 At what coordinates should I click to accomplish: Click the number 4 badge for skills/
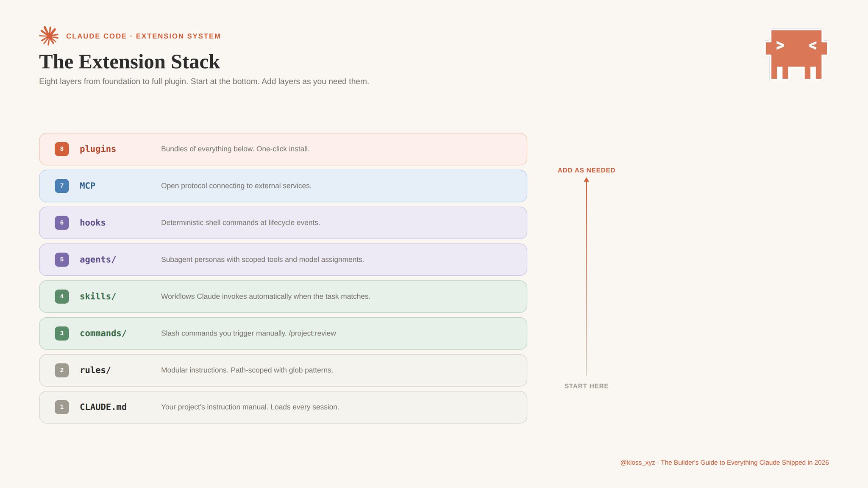coord(62,297)
